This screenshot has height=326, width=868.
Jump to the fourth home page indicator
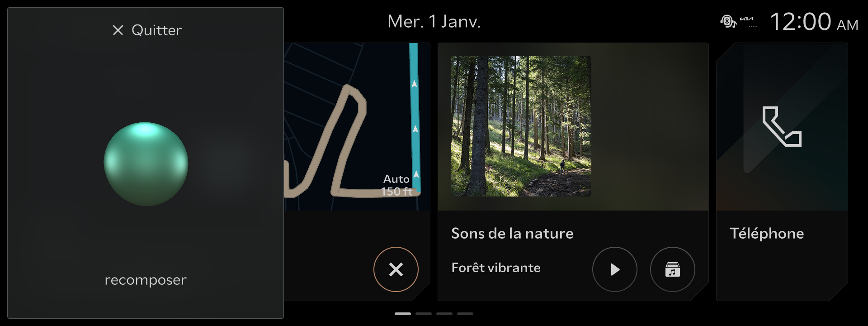click(x=465, y=313)
